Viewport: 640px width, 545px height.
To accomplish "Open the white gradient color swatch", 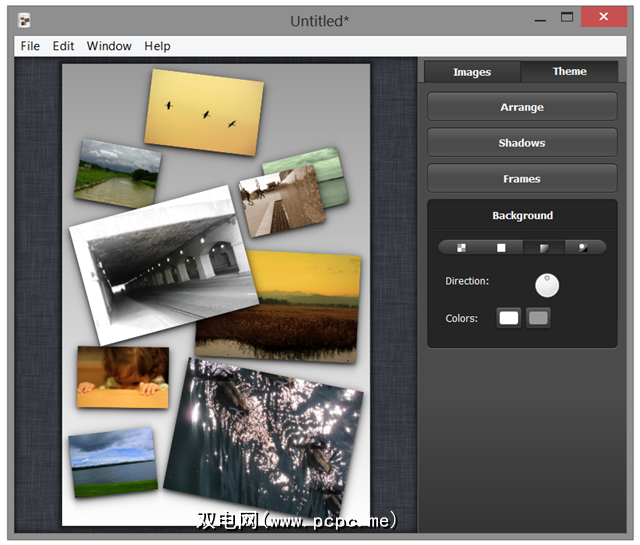I will tap(509, 318).
